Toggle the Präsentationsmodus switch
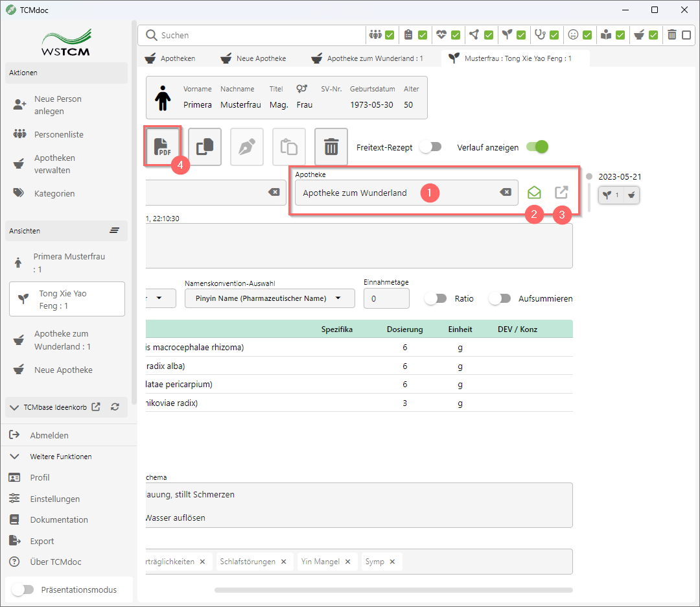Image resolution: width=700 pixels, height=607 pixels. (x=23, y=589)
